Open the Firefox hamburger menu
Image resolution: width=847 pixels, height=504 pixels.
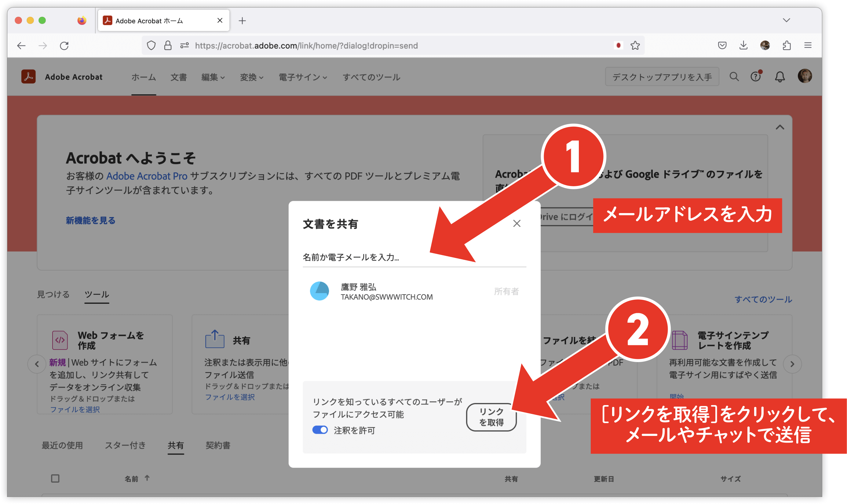[x=808, y=45]
